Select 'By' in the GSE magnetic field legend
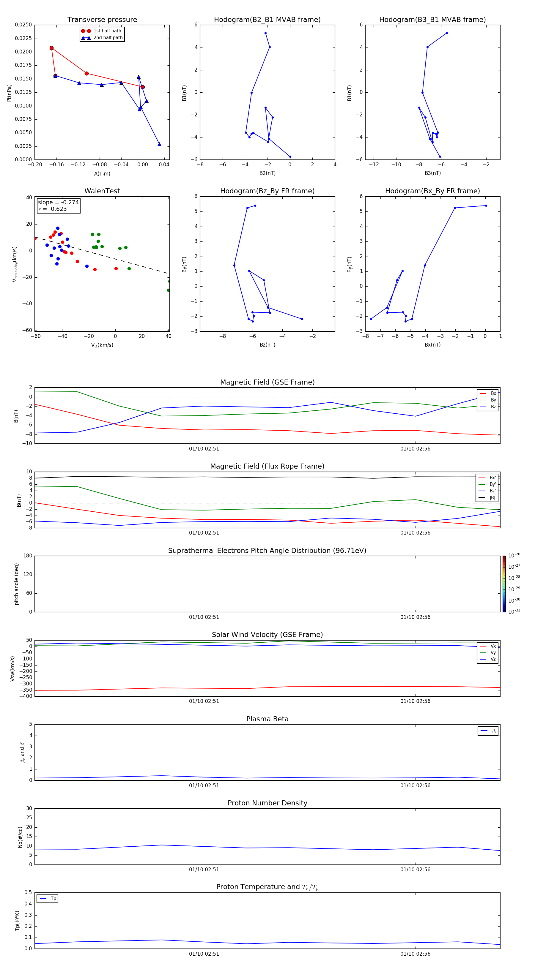535x980 pixels. click(488, 400)
